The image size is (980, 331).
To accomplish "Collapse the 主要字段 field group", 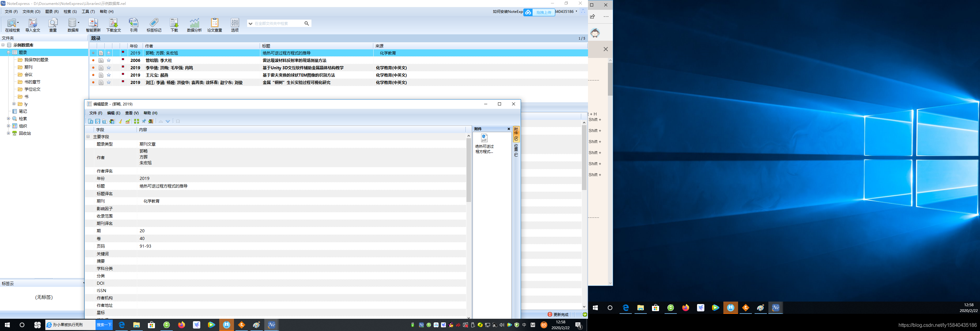I will point(88,137).
